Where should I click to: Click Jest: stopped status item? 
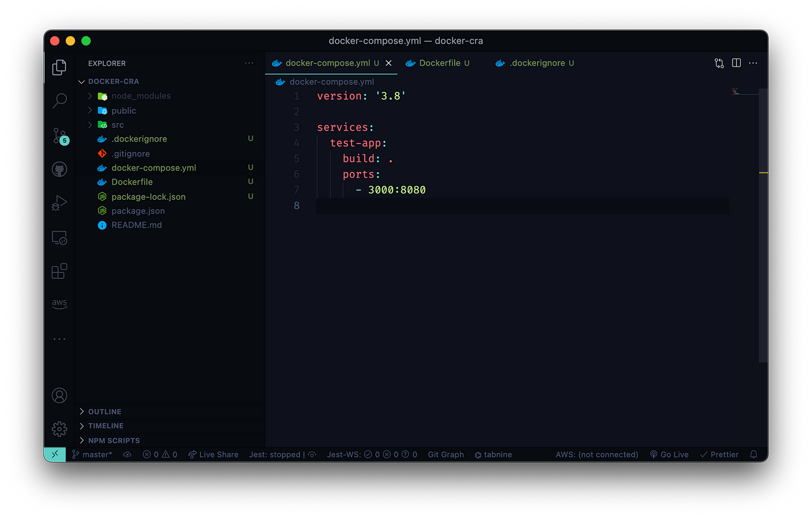point(275,454)
